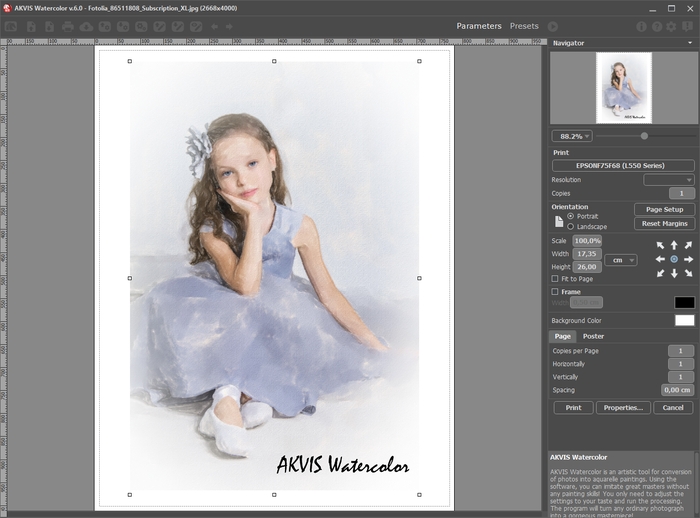Toggle the show strokes eye-pencil icon
The image size is (700, 518).
click(196, 27)
